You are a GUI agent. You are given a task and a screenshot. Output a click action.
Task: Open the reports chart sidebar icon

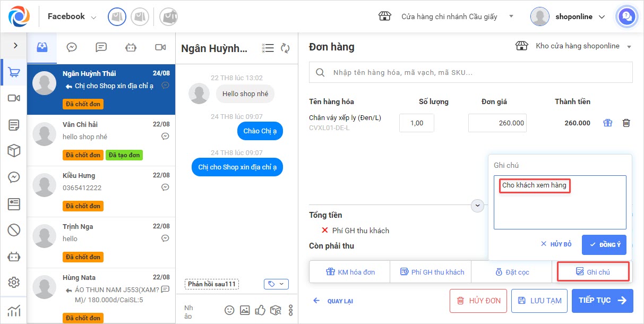[14, 311]
